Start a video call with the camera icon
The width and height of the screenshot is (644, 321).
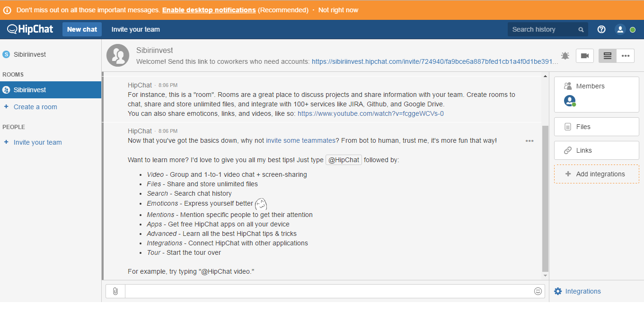pos(584,55)
